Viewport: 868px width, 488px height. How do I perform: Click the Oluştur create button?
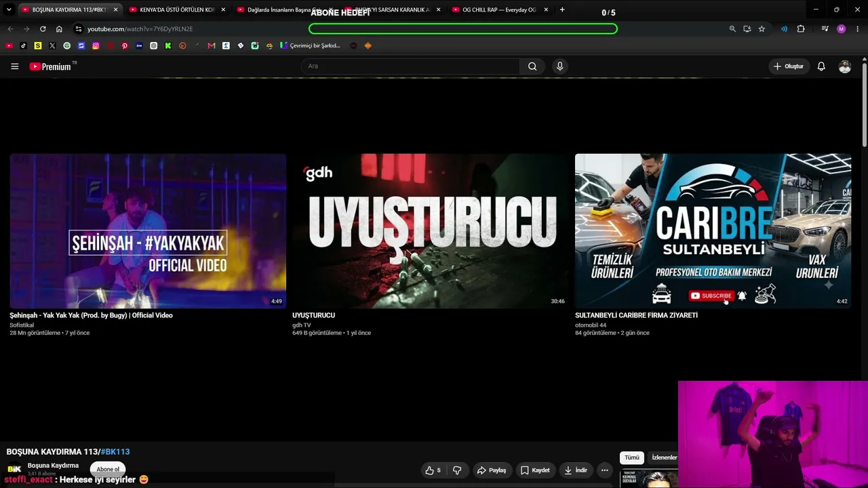pos(789,66)
